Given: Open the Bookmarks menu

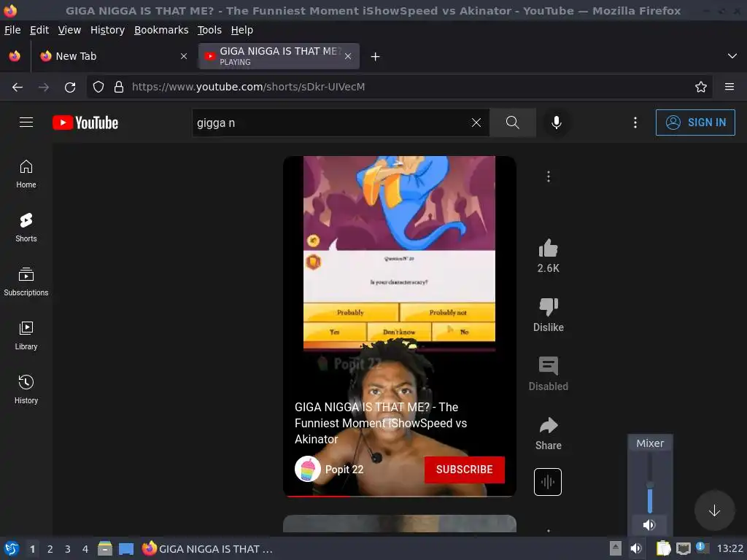Looking at the screenshot, I should coord(161,30).
